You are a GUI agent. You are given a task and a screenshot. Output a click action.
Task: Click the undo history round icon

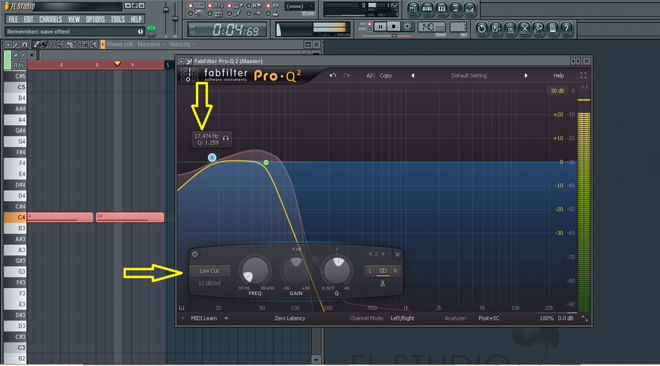[482, 28]
